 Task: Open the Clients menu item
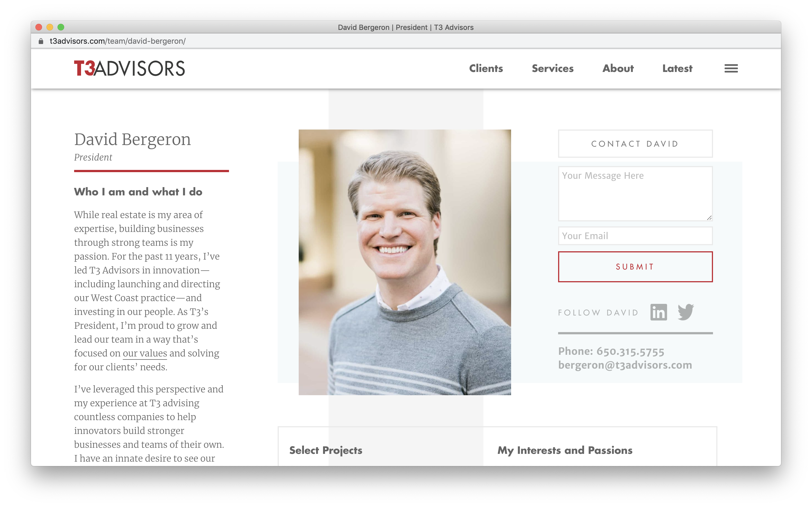[x=486, y=68]
